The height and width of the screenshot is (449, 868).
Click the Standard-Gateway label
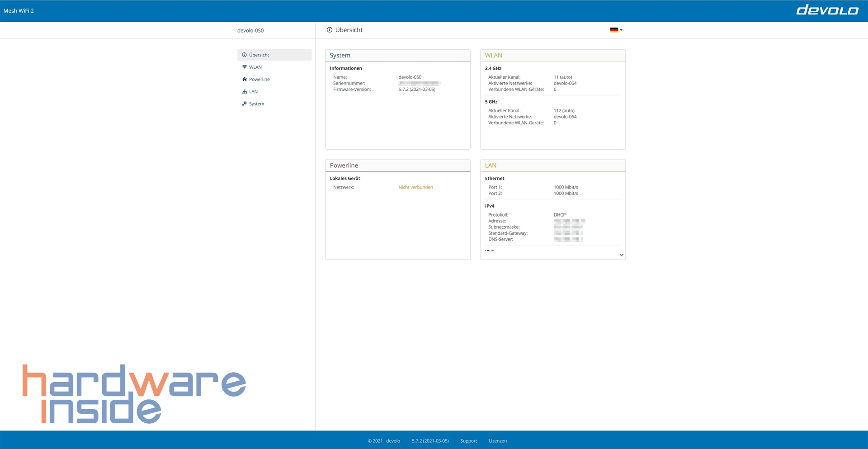[x=508, y=233]
